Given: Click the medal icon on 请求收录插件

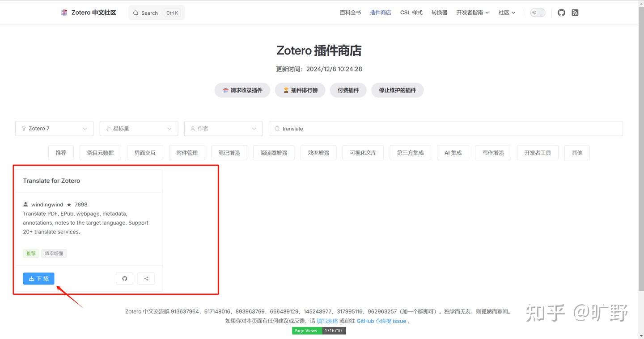Looking at the screenshot, I should 225,90.
